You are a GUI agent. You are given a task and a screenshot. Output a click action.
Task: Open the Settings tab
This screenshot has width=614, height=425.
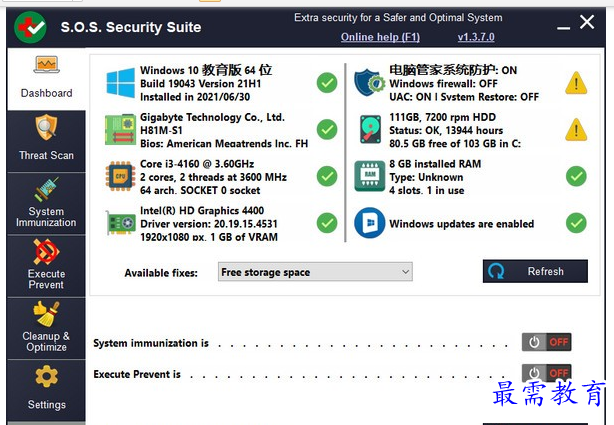(46, 391)
